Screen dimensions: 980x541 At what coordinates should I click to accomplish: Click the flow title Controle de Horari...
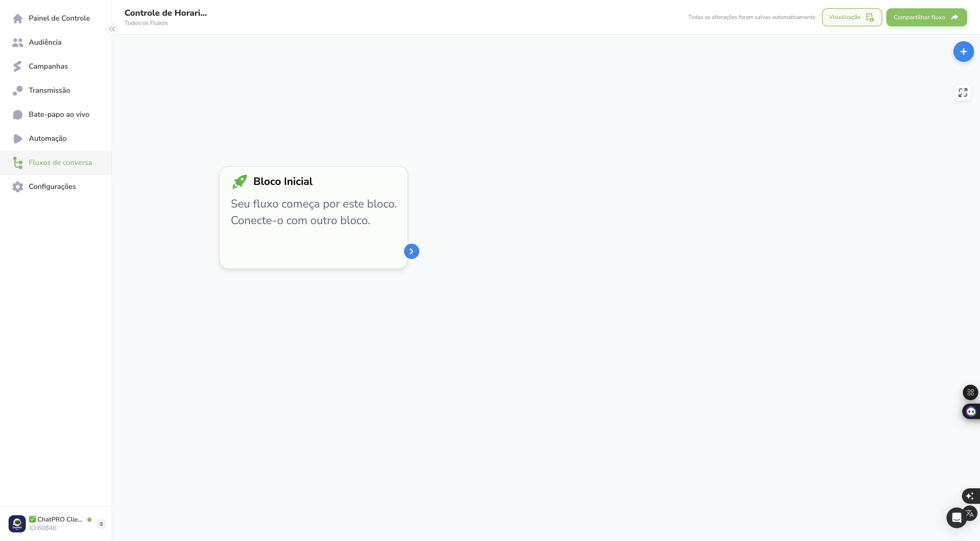click(165, 13)
